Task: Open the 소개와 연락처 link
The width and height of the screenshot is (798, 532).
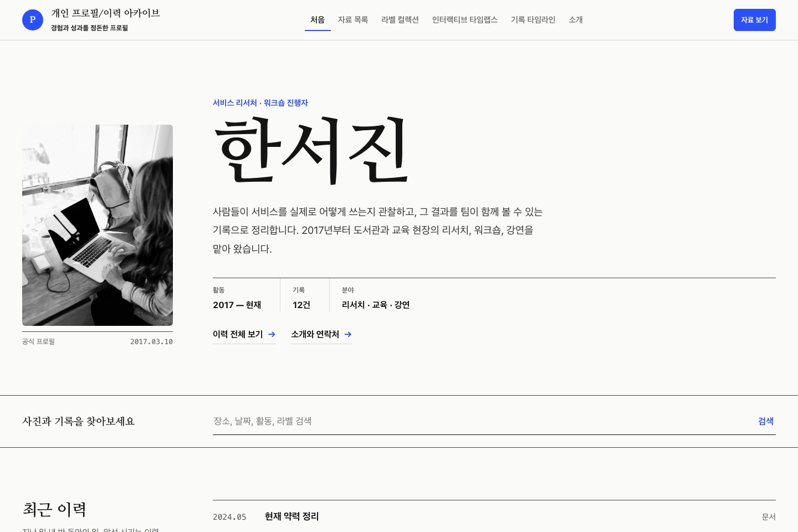Action: (321, 334)
